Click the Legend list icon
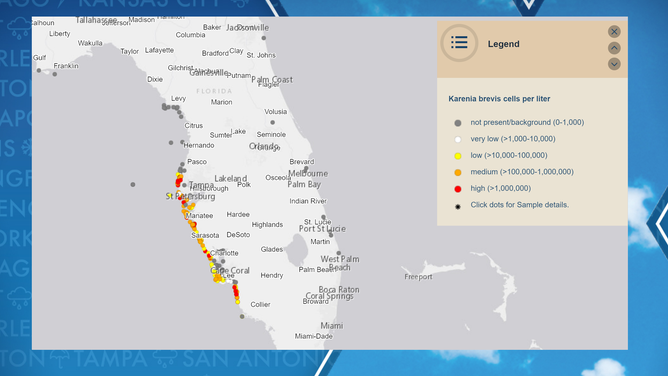668x376 pixels. [x=459, y=43]
